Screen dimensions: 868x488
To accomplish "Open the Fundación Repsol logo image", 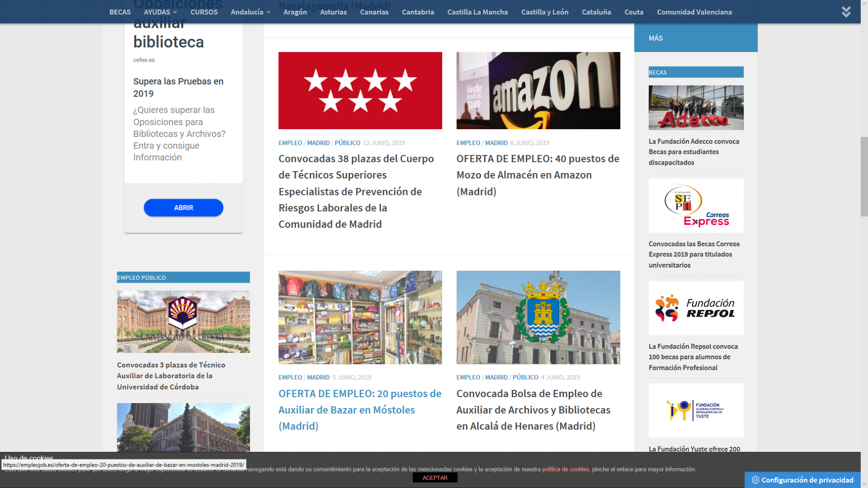I will point(696,308).
